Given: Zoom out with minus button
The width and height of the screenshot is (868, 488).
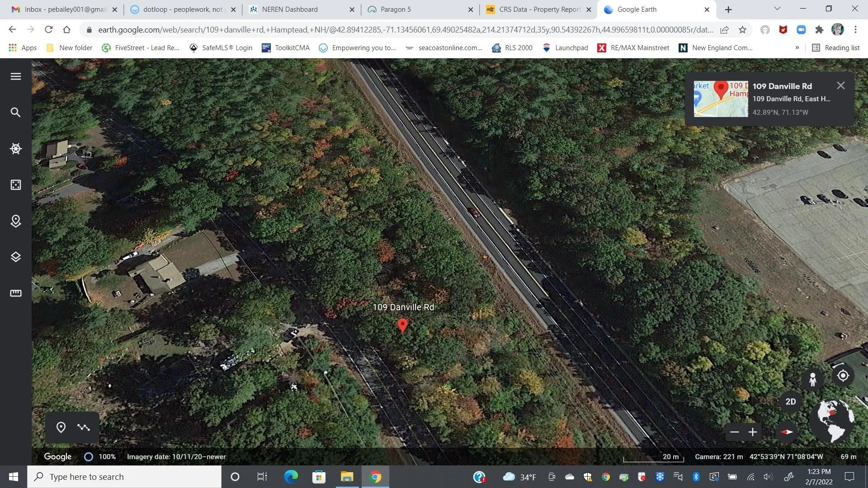Looking at the screenshot, I should point(735,432).
